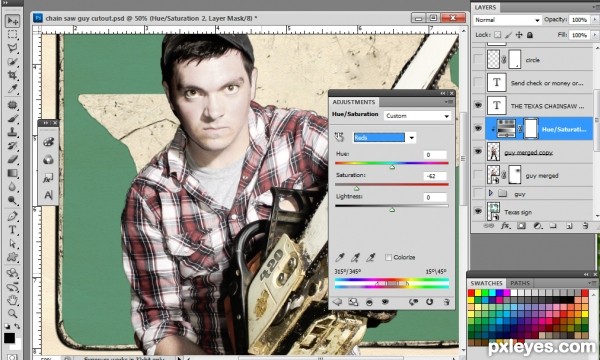Select the Polygonal Lasso tool
Screen dimensions: 600x360
click(x=12, y=48)
